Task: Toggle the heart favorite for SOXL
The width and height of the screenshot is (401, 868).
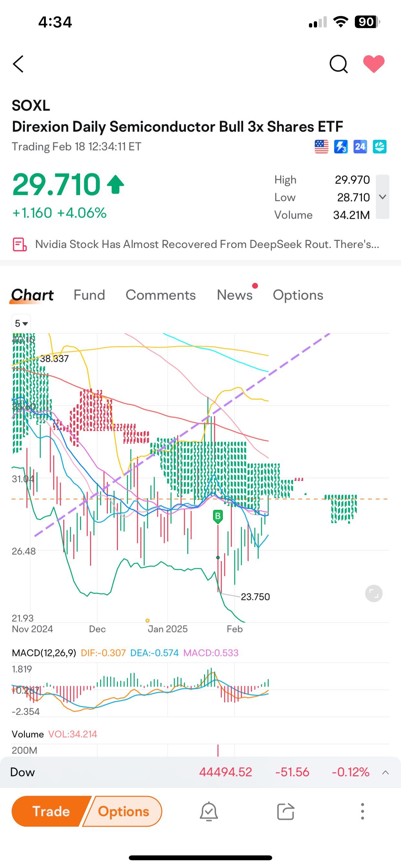Action: pyautogui.click(x=373, y=64)
